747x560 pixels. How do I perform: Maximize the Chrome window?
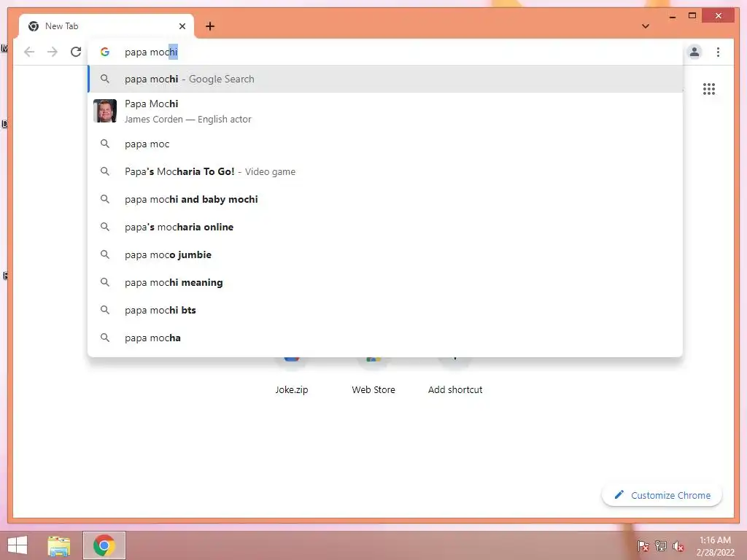[692, 16]
